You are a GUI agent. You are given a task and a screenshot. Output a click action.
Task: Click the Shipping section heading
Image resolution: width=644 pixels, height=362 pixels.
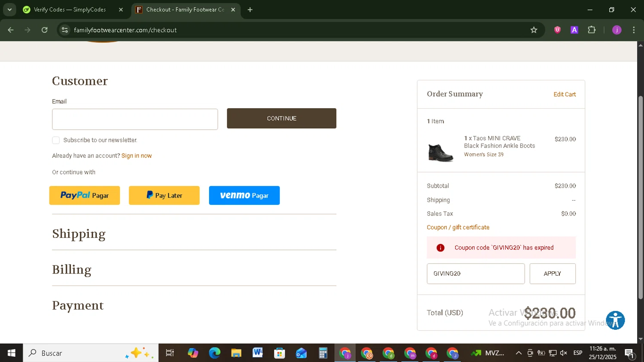pyautogui.click(x=79, y=234)
